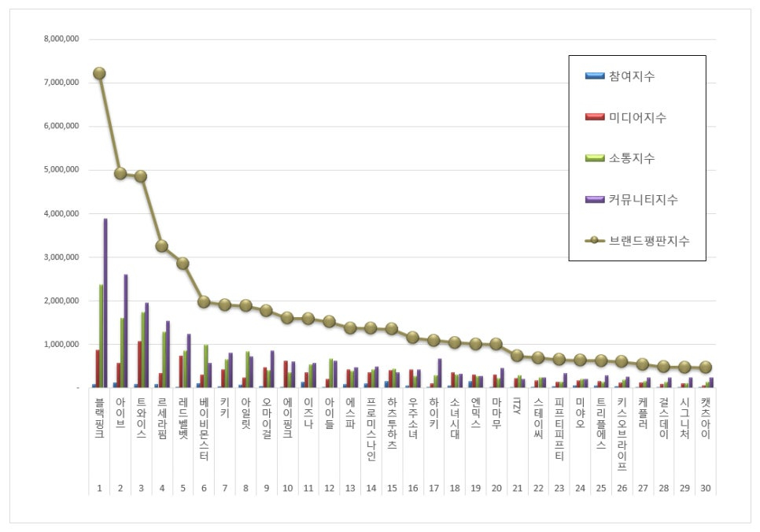Click the red 미디어지수 legend marker
Image resolution: width=760 pixels, height=532 pixels.
coord(594,117)
